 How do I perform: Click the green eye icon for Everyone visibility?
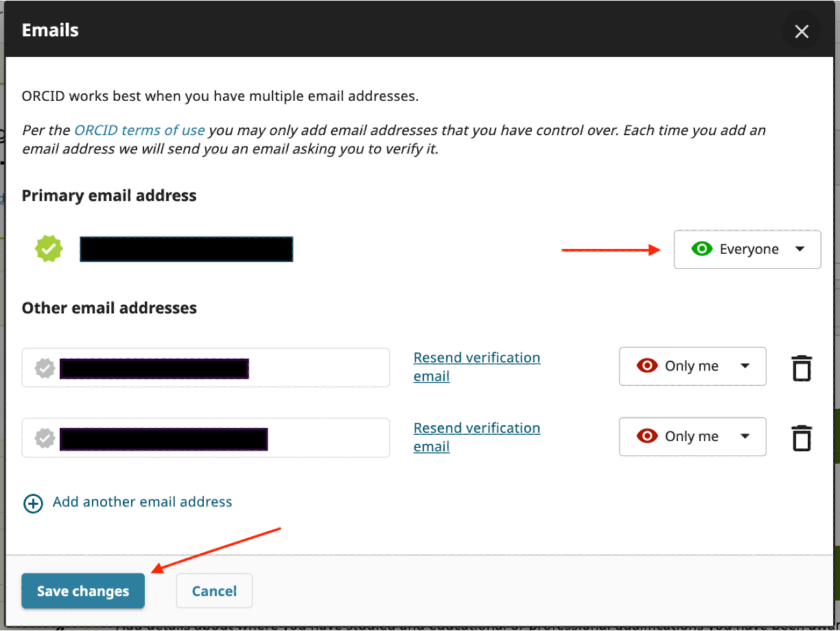click(701, 249)
